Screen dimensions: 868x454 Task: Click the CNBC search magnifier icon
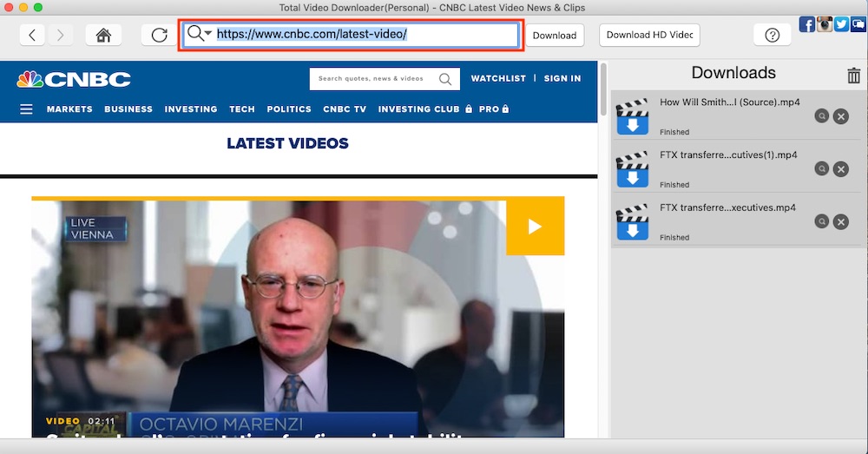(445, 79)
